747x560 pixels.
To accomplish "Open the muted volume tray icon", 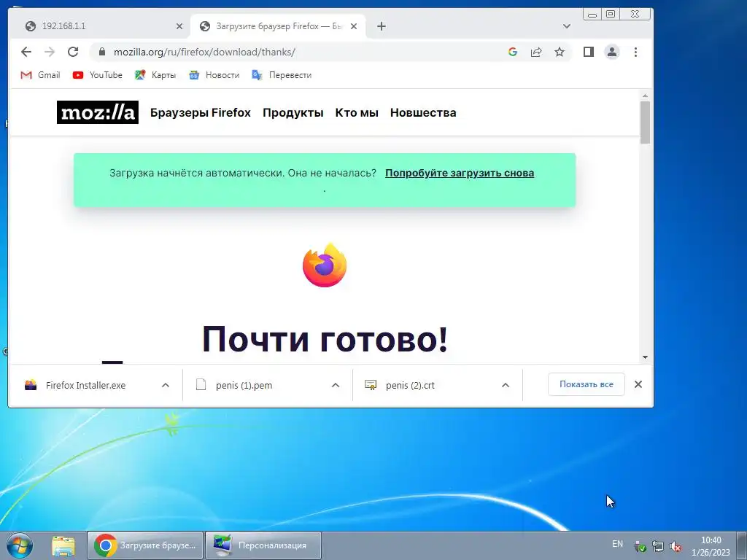I will [x=675, y=547].
